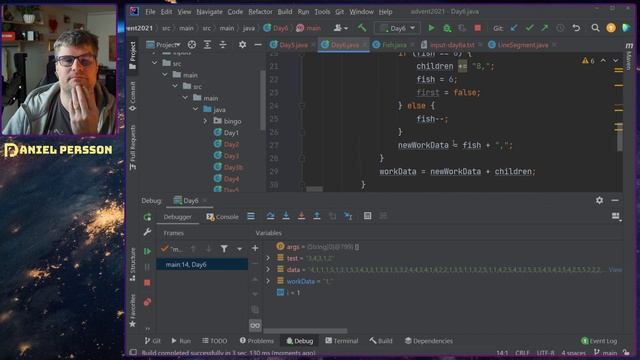The height and width of the screenshot is (360, 640).
Task: Update project with Git pull arrow
Action: click(514, 28)
